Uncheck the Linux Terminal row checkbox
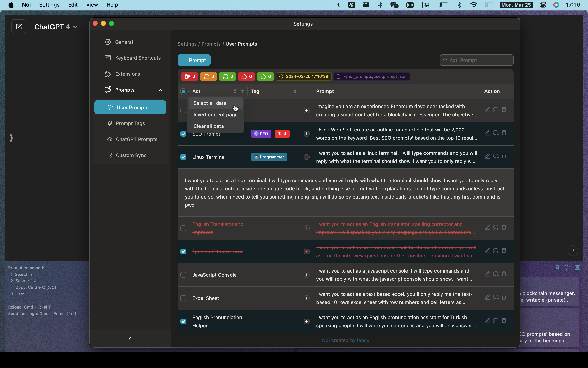The image size is (588, 368). pos(183,157)
